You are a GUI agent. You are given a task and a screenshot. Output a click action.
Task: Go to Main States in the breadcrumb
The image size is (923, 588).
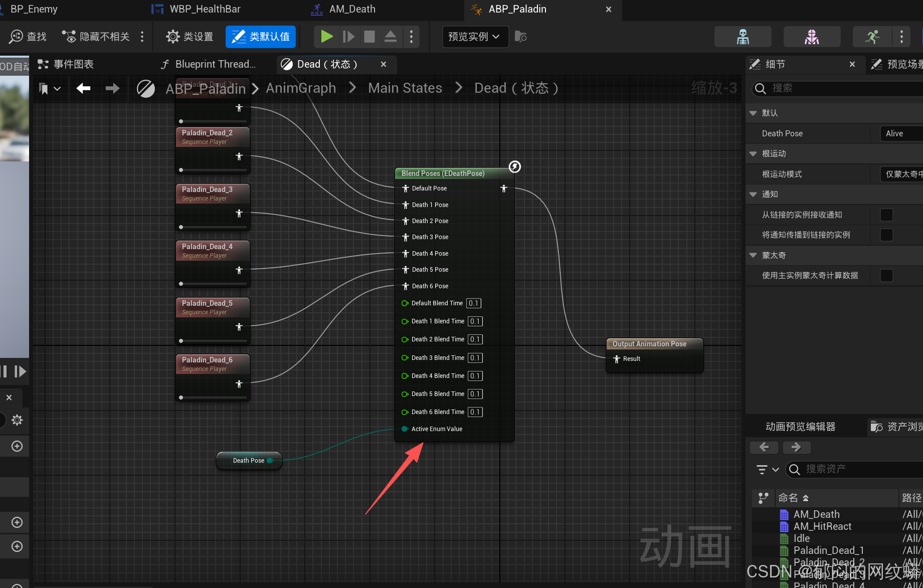click(405, 88)
